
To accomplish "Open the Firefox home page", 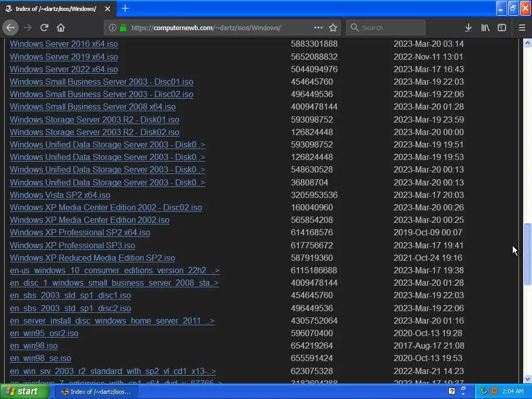I will [61, 28].
